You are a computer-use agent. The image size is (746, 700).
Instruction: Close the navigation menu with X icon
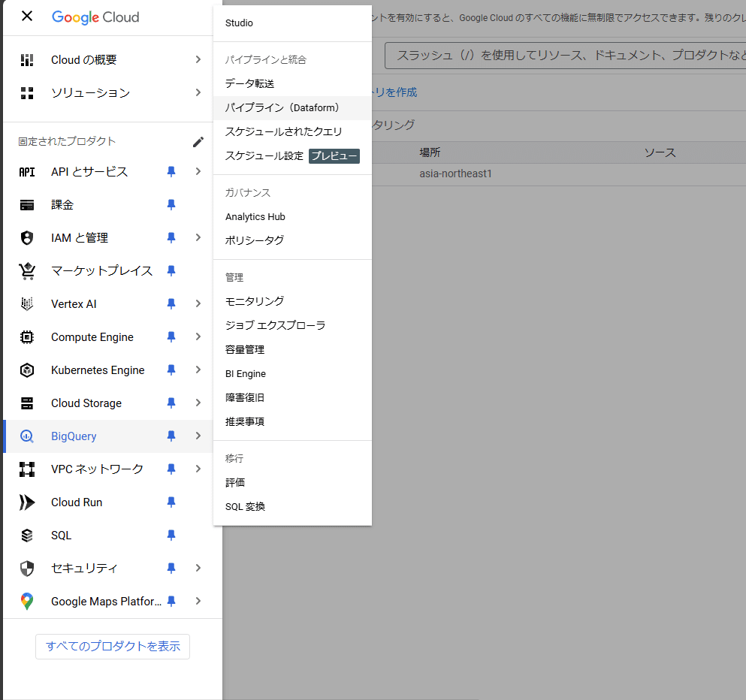[27, 17]
